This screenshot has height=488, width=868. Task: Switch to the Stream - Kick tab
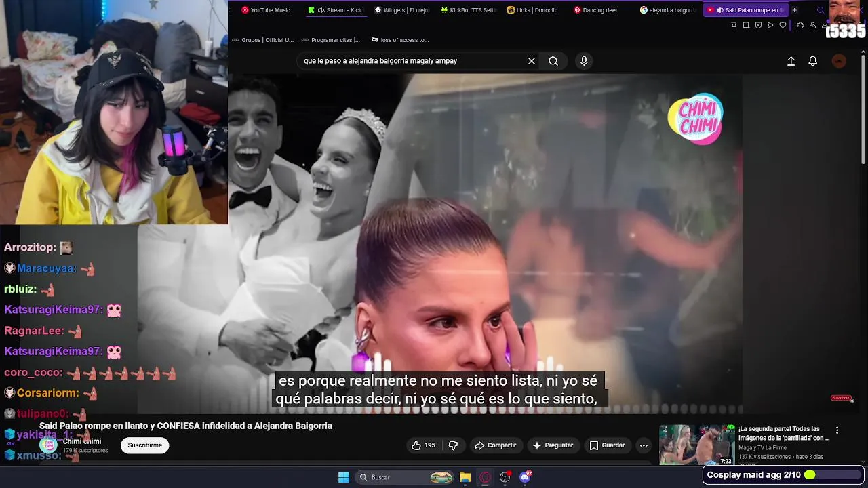[x=335, y=10]
